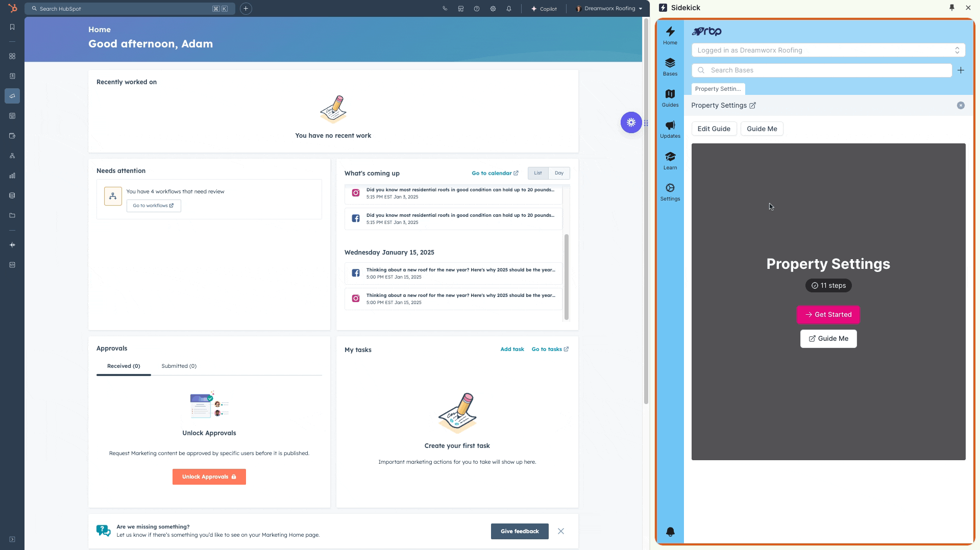The image size is (980, 550).
Task: Open the Learn section in Sidekick
Action: tap(670, 160)
